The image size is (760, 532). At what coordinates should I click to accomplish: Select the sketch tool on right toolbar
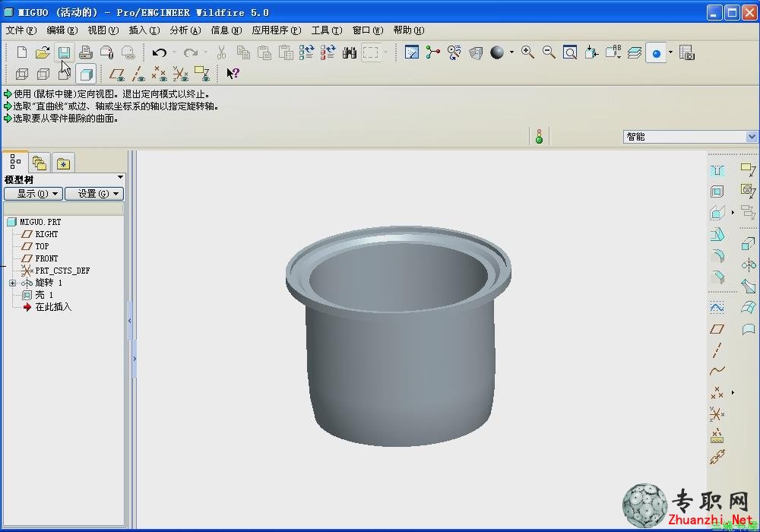click(x=717, y=308)
